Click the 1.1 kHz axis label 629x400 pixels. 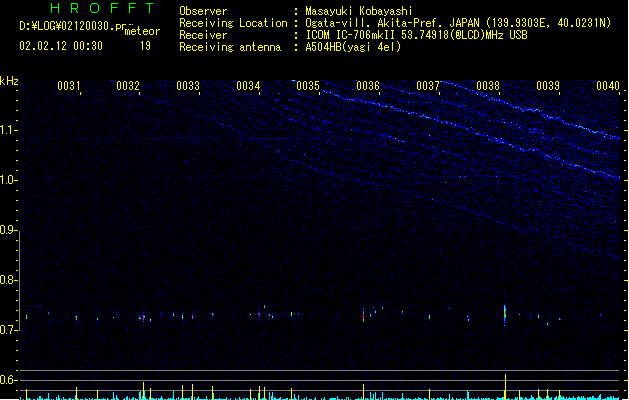click(x=8, y=130)
